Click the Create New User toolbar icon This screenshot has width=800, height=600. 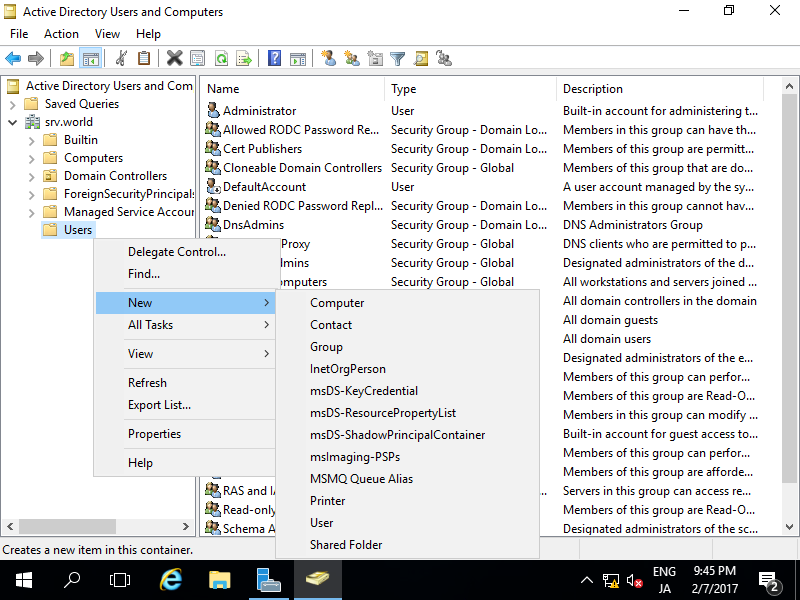tap(328, 58)
